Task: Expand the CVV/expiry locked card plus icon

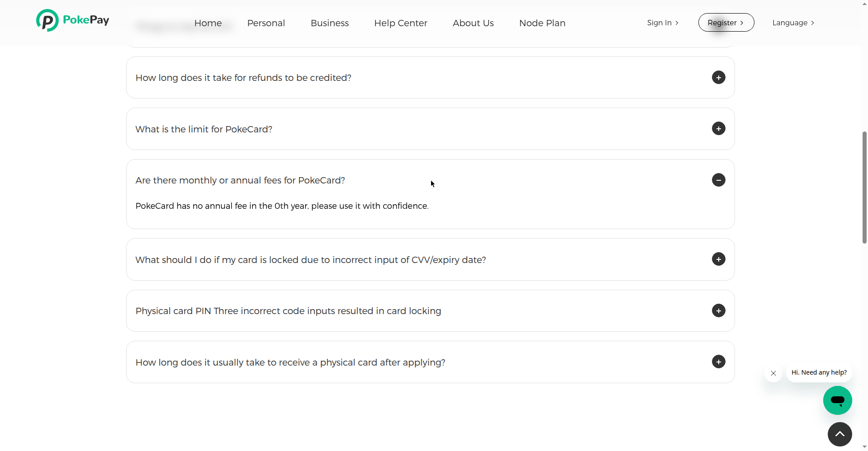Action: [718, 259]
